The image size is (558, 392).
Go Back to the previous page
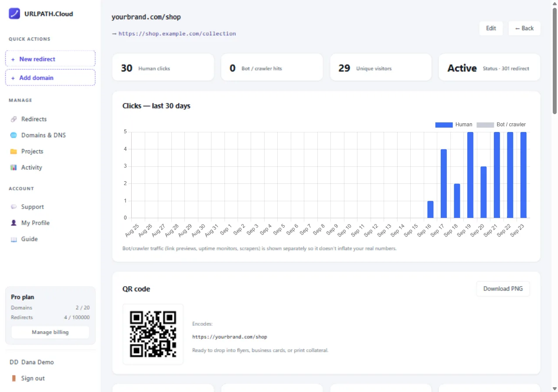pos(524,28)
